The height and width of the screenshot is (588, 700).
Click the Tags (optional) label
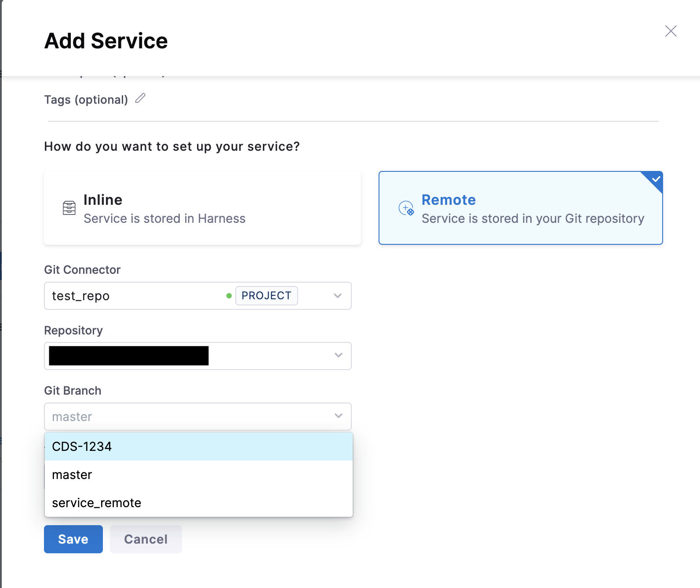[x=86, y=100]
